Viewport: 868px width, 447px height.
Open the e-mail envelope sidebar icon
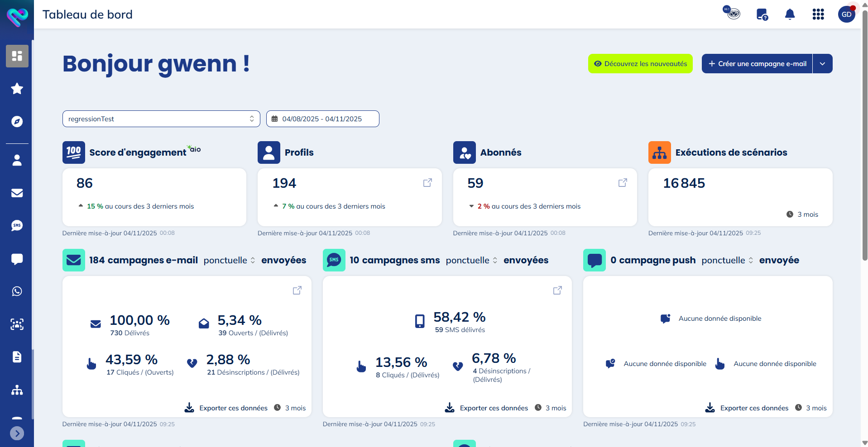pos(17,193)
